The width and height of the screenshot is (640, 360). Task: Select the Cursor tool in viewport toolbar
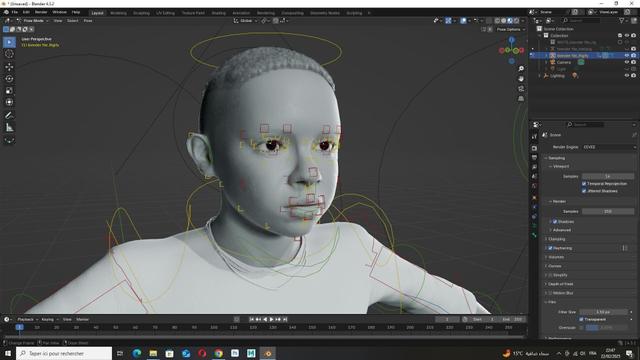9,54
